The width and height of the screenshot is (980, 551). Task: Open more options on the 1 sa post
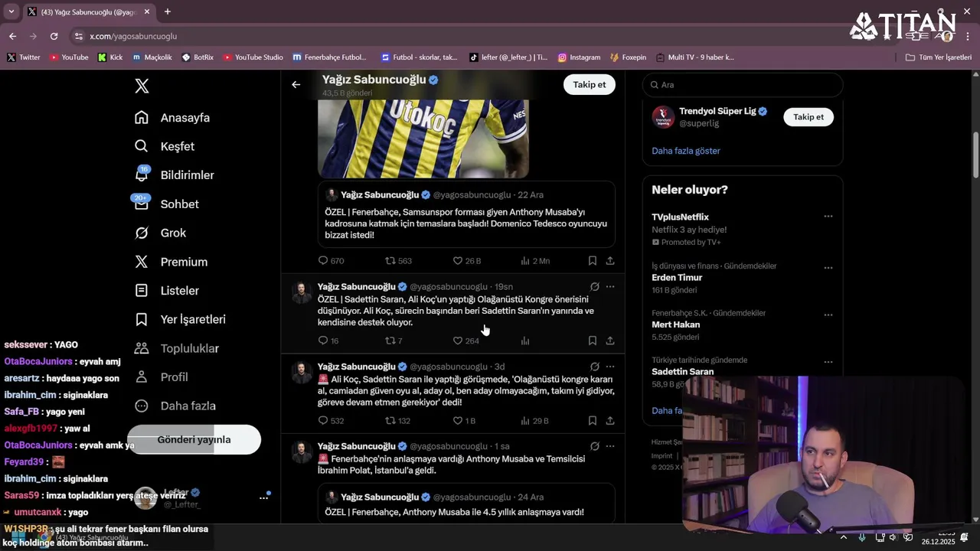coord(610,446)
